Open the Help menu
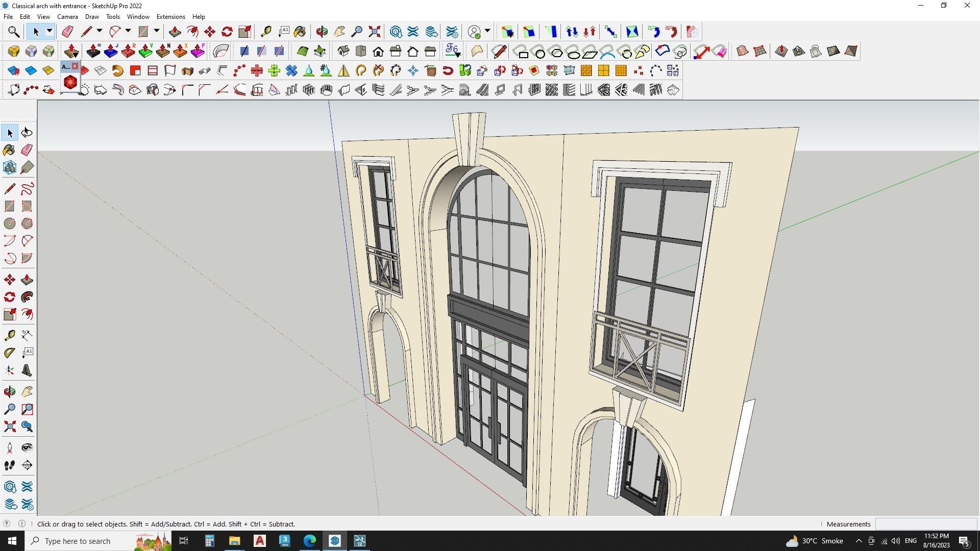 click(199, 17)
